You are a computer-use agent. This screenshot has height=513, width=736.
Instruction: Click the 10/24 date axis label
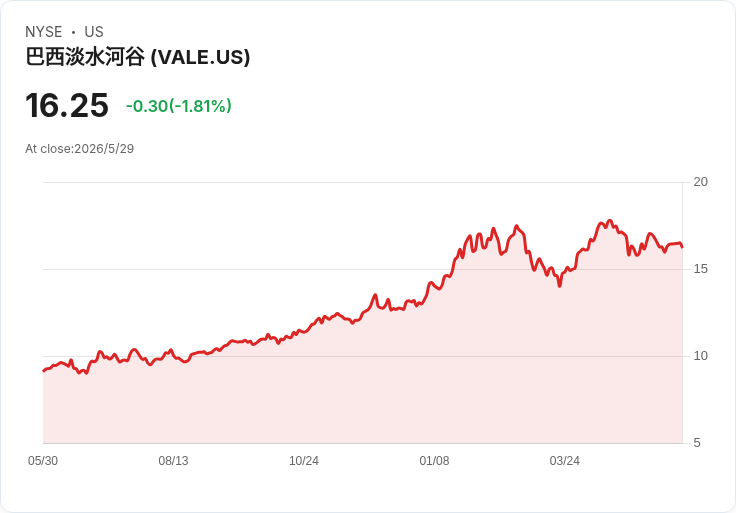tap(304, 461)
